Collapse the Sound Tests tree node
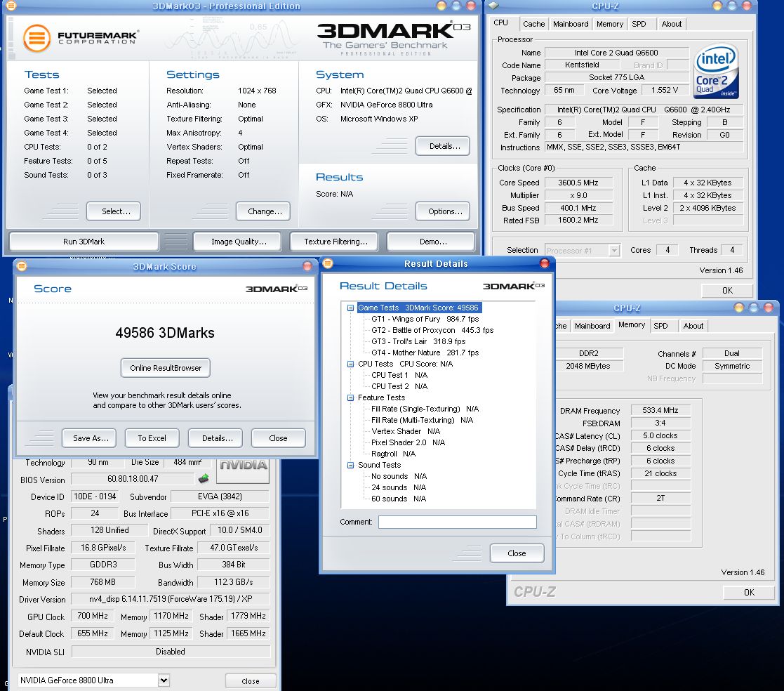Image resolution: width=784 pixels, height=691 pixels. coord(350,465)
